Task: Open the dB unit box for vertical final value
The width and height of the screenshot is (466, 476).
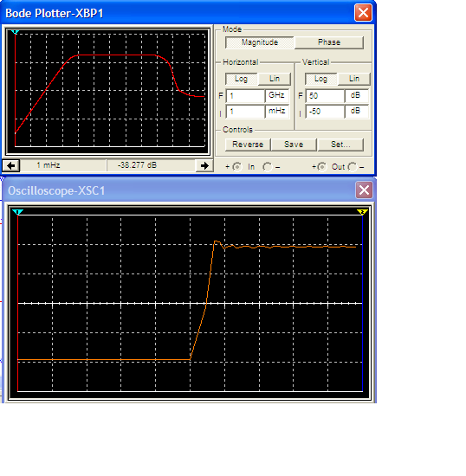Action: 357,95
